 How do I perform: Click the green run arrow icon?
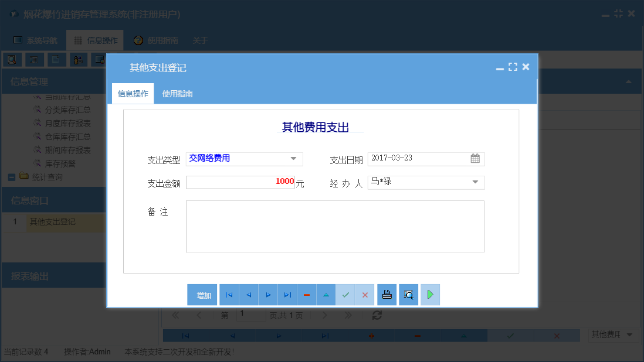point(430,295)
